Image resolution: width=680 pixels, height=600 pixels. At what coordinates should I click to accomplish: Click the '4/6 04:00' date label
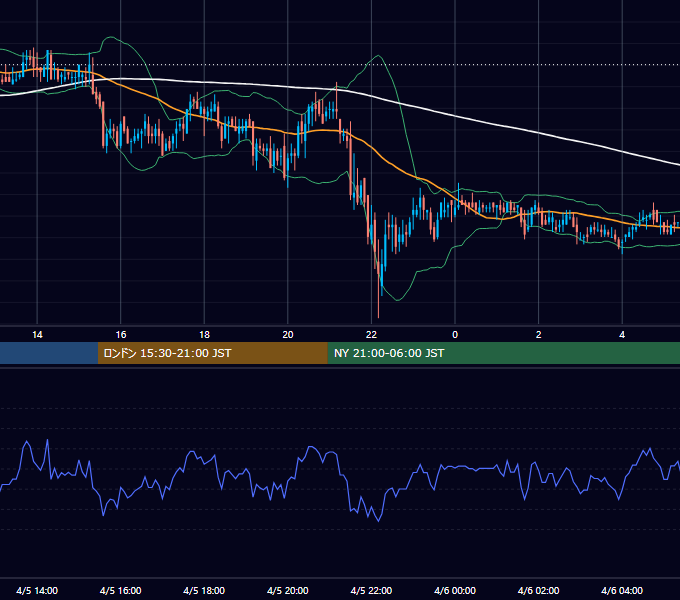point(622,590)
